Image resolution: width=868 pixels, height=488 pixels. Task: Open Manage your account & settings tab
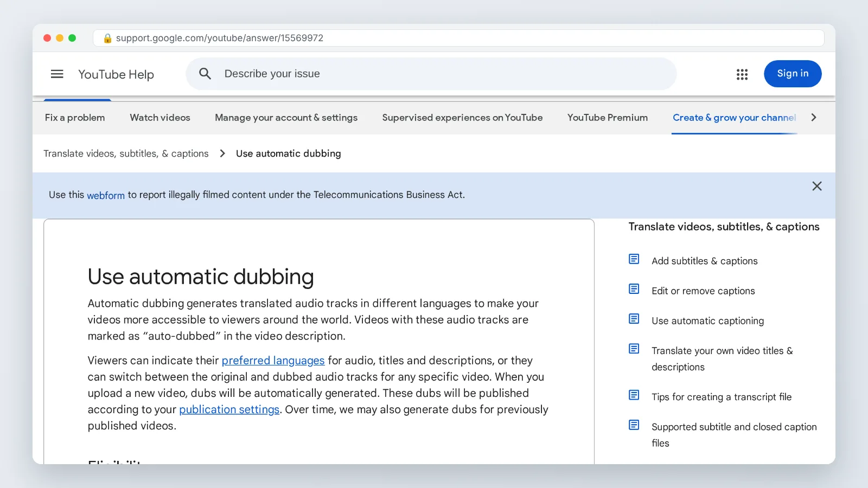click(286, 118)
